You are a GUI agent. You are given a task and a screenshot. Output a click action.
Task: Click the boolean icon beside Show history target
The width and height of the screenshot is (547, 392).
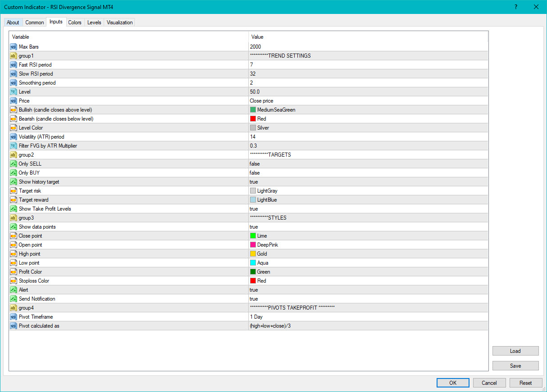[13, 182]
